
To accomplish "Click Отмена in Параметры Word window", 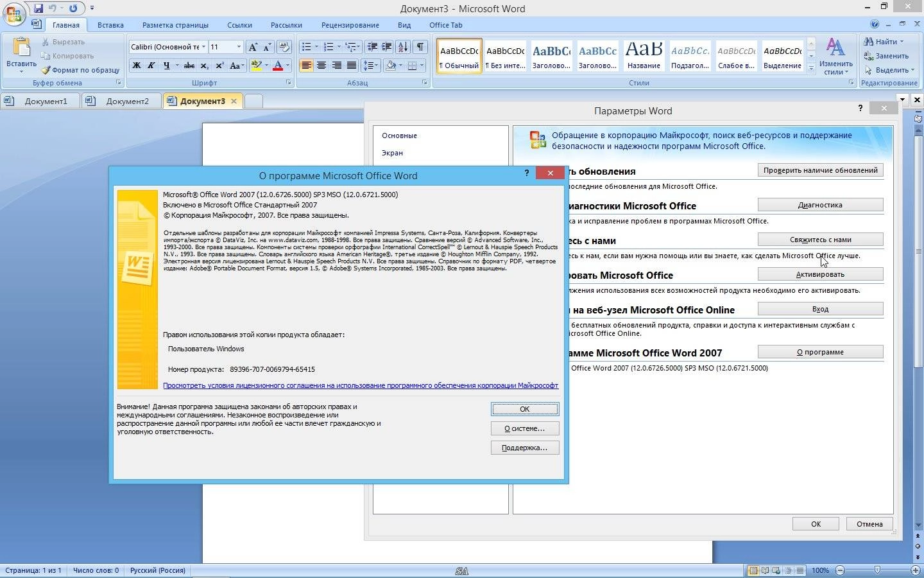I will 869,524.
